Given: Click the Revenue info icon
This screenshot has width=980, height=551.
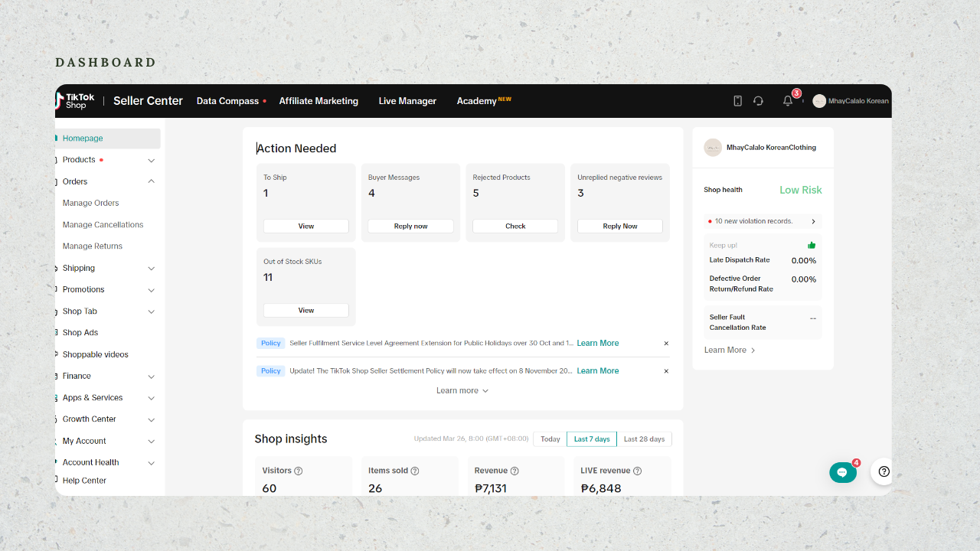Looking at the screenshot, I should 514,471.
